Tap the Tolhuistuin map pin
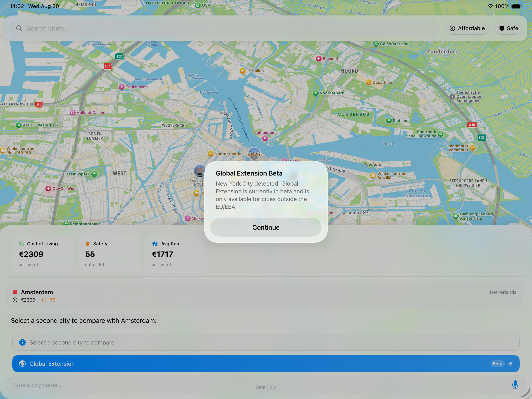 tap(265, 138)
